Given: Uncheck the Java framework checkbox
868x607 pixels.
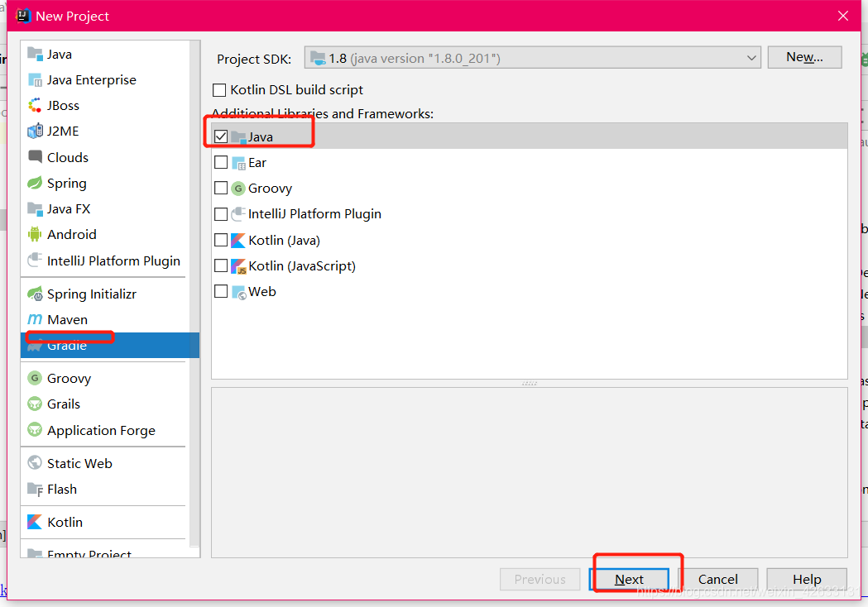Looking at the screenshot, I should [221, 136].
